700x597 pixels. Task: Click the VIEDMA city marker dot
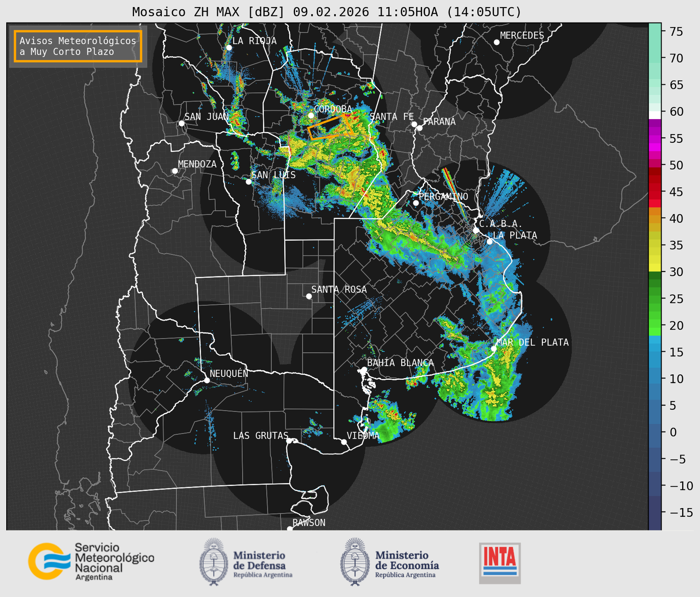[x=344, y=442]
